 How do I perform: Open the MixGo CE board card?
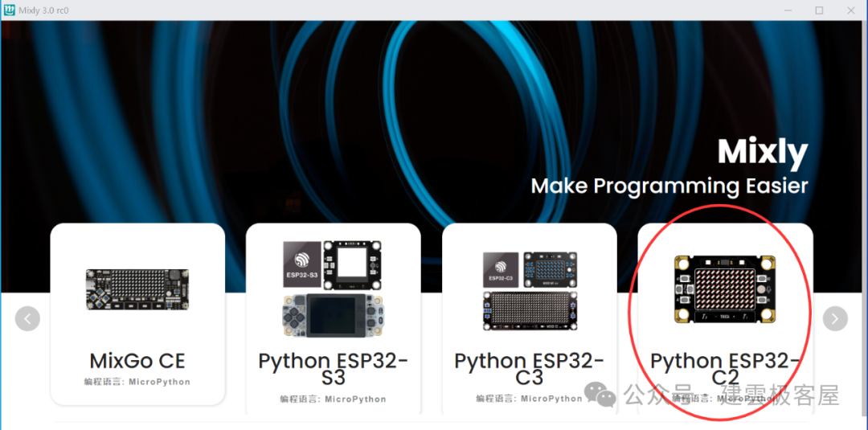tap(138, 313)
